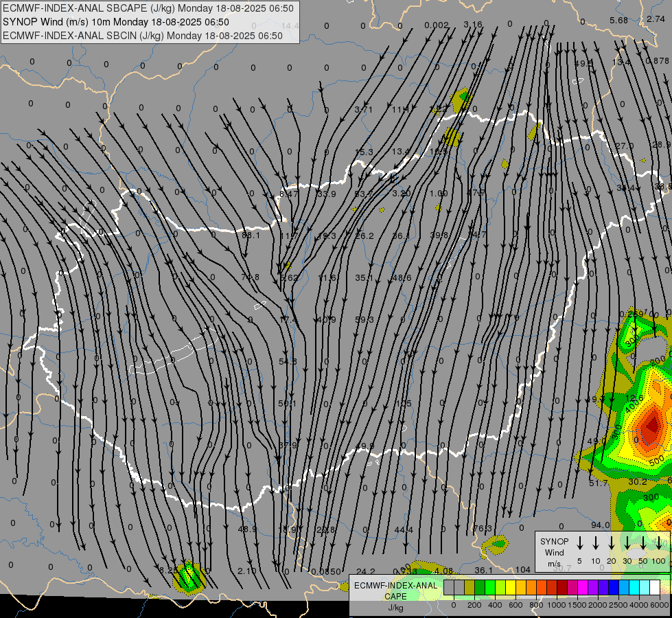Image resolution: width=672 pixels, height=618 pixels.
Task: Click the 2500 tick label on the CAPE scale
Action: click(618, 605)
